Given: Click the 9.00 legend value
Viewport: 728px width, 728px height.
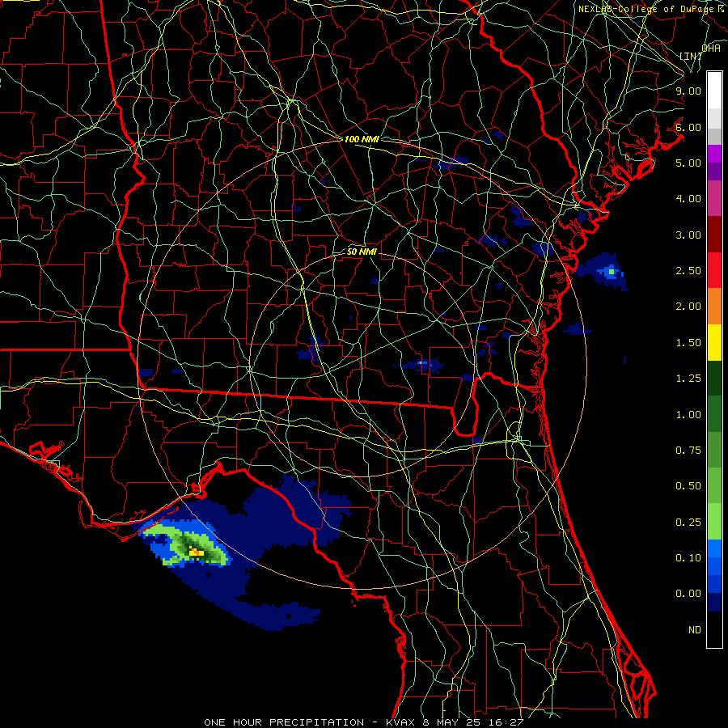Looking at the screenshot, I should click(x=688, y=91).
